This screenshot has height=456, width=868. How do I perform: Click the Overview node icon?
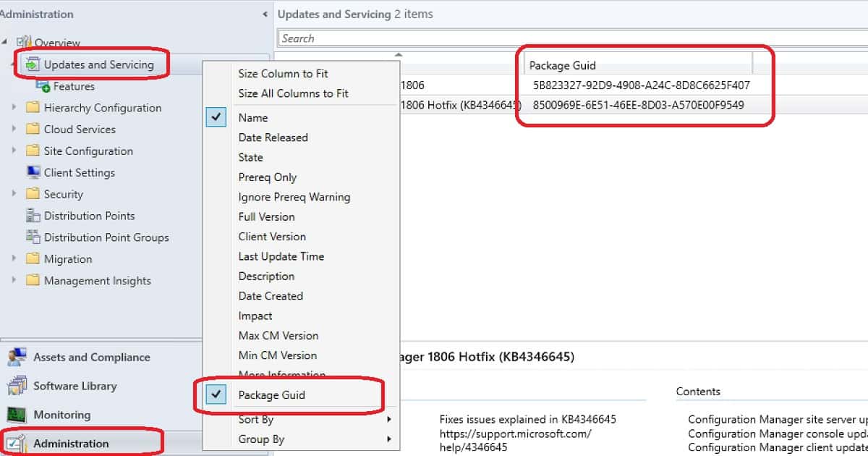pos(24,43)
